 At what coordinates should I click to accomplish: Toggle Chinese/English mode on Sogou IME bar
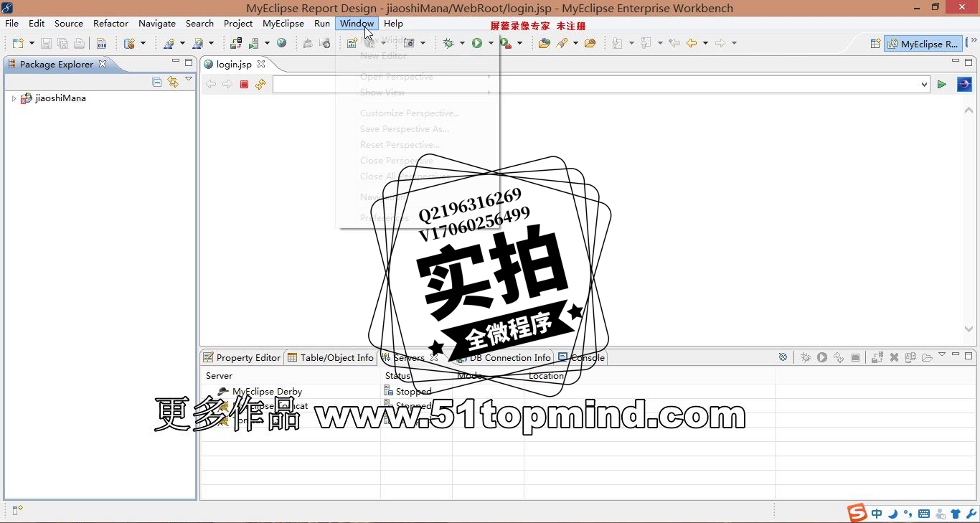tap(877, 514)
